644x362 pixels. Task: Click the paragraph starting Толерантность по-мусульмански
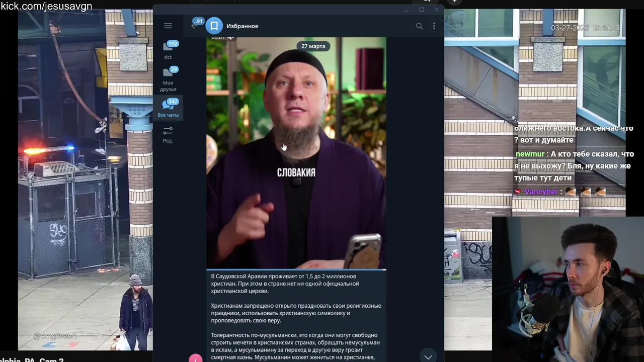click(x=295, y=346)
